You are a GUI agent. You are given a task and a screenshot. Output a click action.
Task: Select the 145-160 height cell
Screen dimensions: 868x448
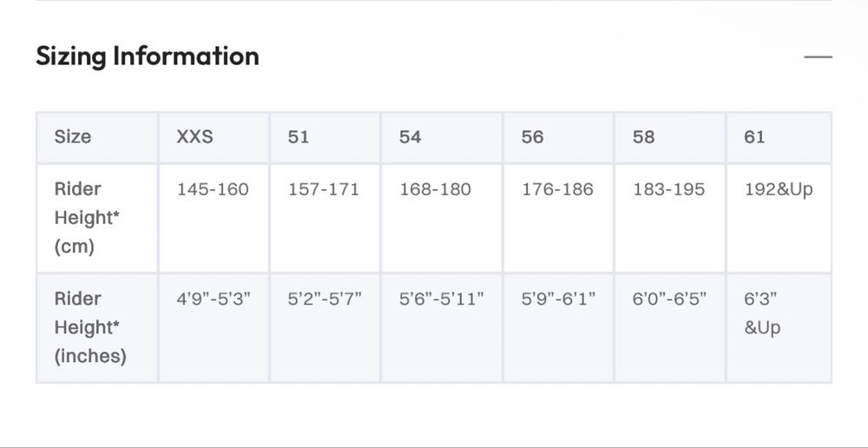click(213, 189)
